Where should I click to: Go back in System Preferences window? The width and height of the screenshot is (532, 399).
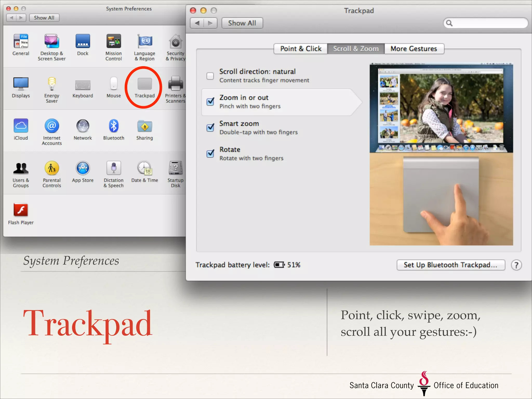[x=11, y=18]
